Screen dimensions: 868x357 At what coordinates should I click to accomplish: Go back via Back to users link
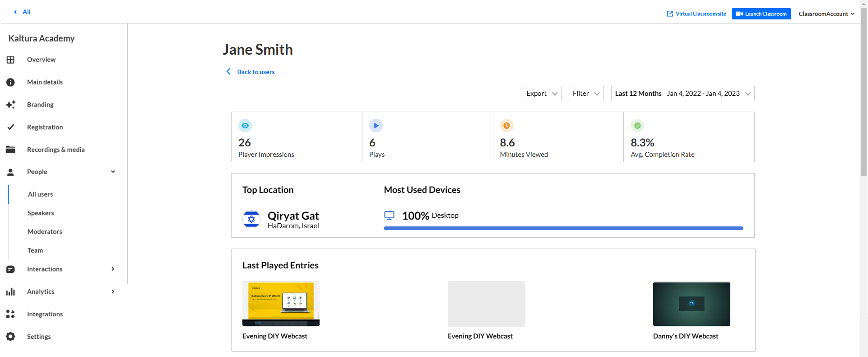pos(255,72)
